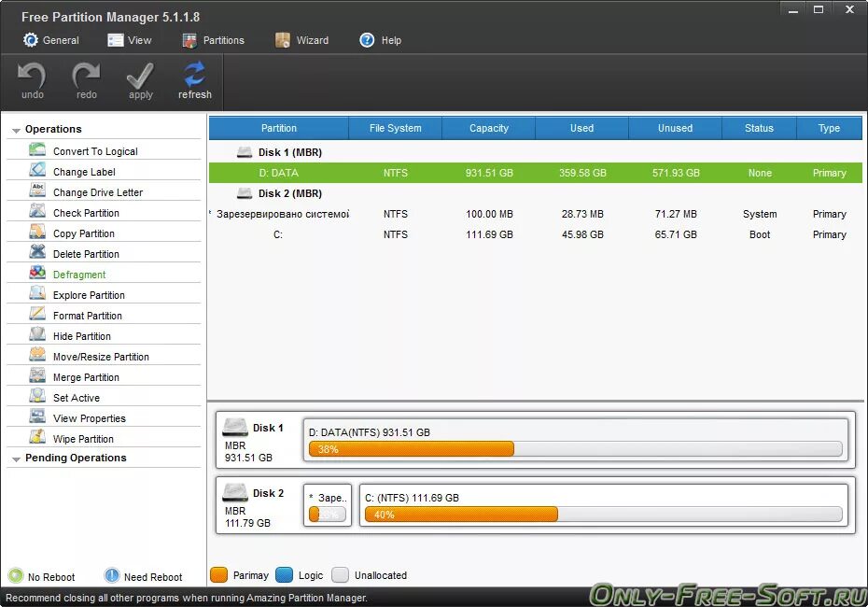This screenshot has width=868, height=607.
Task: Sort by the Partition column header
Action: [x=279, y=128]
